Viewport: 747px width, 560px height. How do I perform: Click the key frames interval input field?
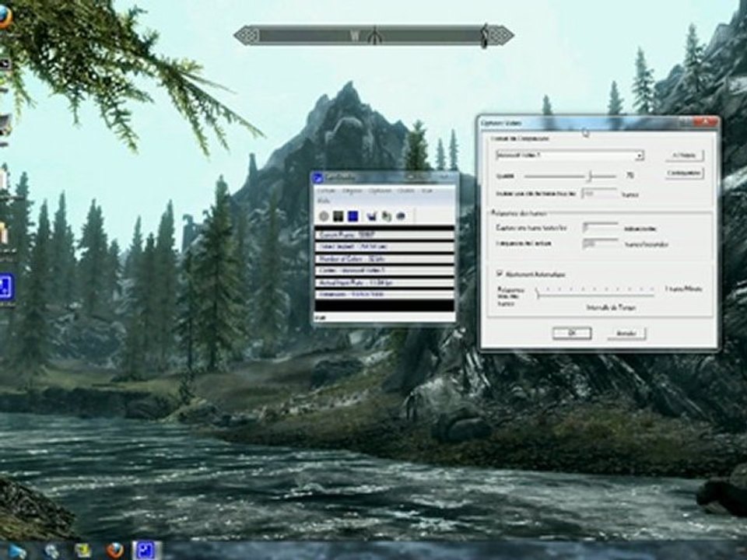600,194
